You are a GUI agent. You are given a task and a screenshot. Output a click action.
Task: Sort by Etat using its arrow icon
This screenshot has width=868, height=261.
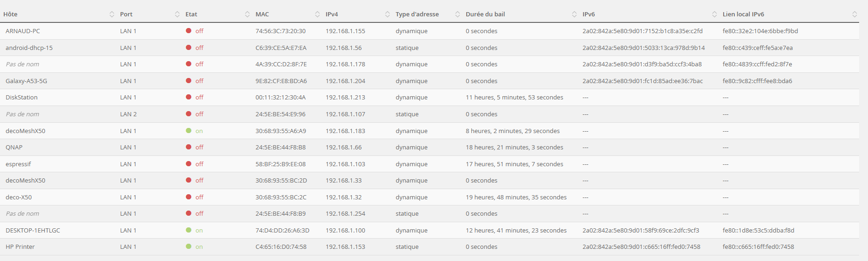(247, 14)
